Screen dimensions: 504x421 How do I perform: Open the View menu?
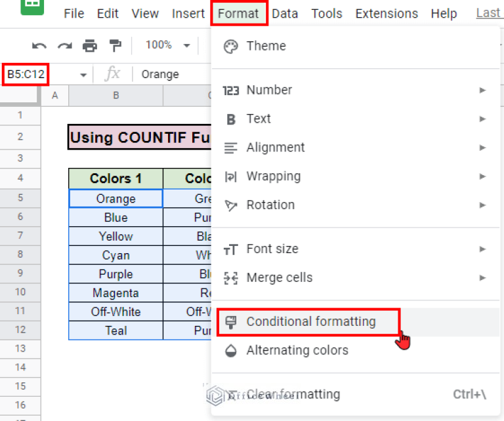coord(145,14)
